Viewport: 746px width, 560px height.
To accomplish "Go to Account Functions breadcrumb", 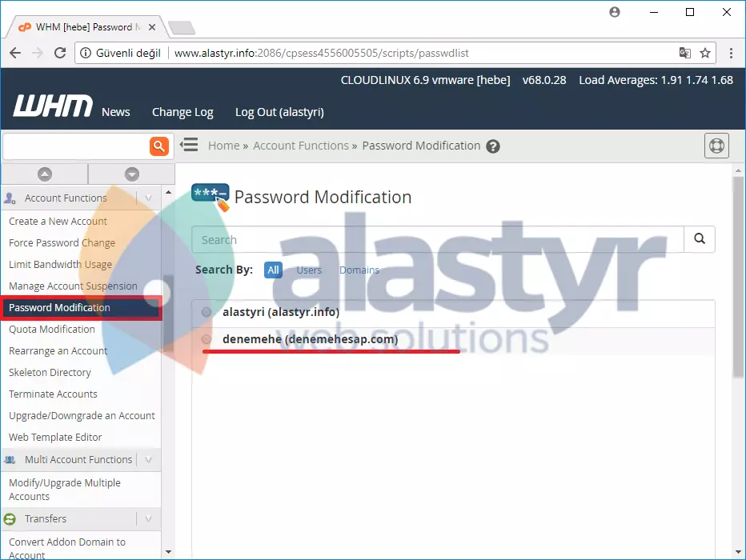I will click(x=301, y=146).
